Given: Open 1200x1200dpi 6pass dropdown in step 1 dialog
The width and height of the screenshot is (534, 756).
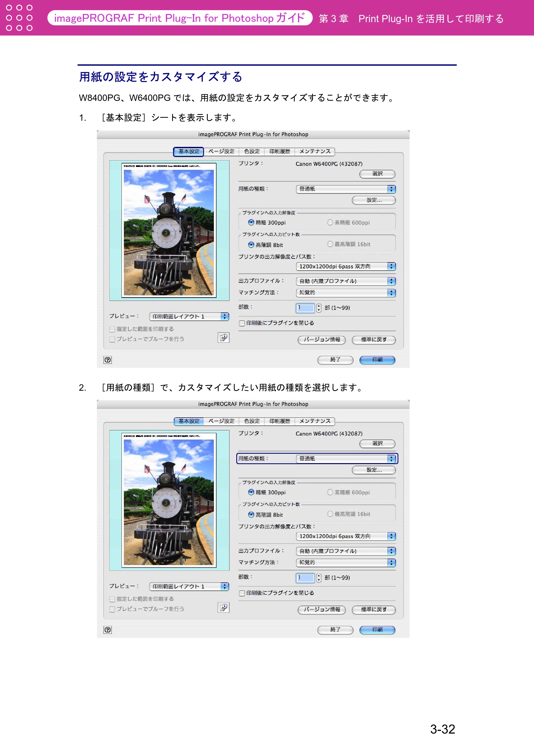Looking at the screenshot, I should coord(346,267).
